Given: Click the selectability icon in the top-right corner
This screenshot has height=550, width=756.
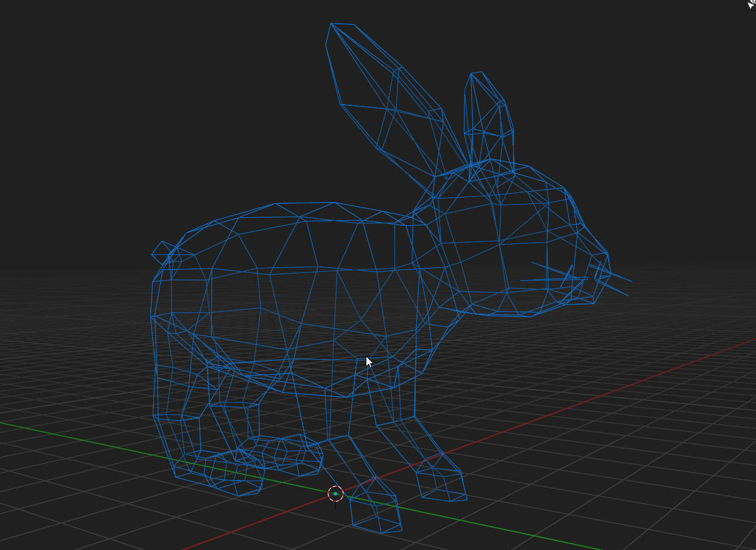Looking at the screenshot, I should (x=751, y=5).
